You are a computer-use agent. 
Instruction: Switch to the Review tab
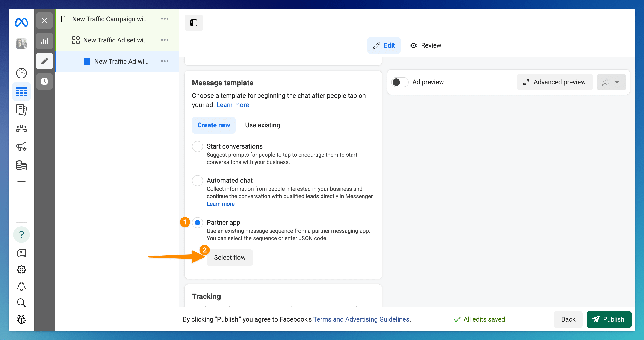(x=425, y=45)
